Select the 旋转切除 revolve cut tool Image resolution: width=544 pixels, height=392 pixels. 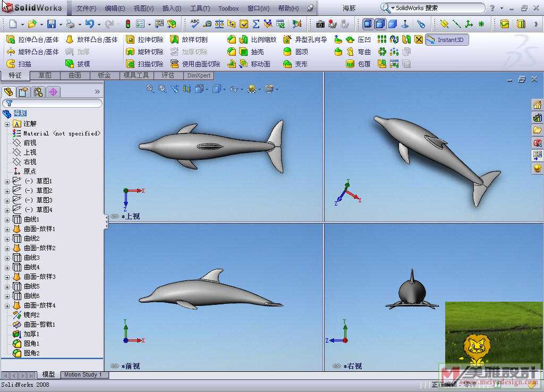144,52
